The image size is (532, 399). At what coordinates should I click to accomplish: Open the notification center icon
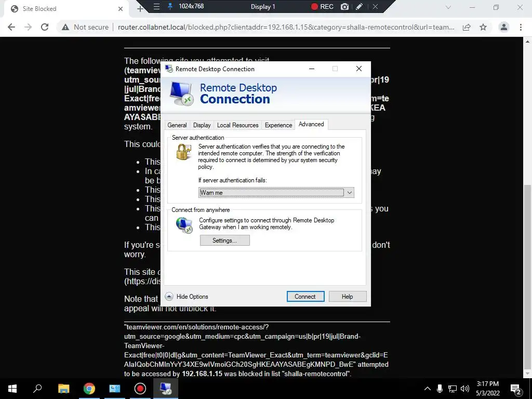516,389
